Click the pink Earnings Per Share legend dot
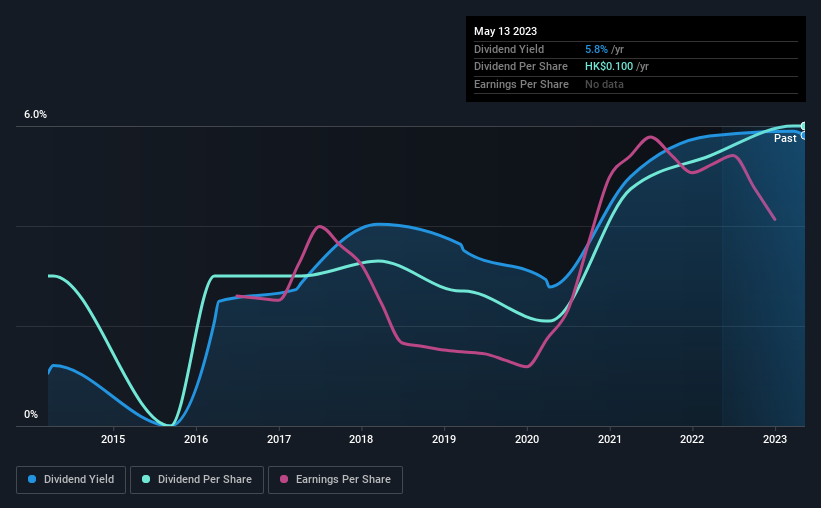Screen dimensions: 821x508 284,479
